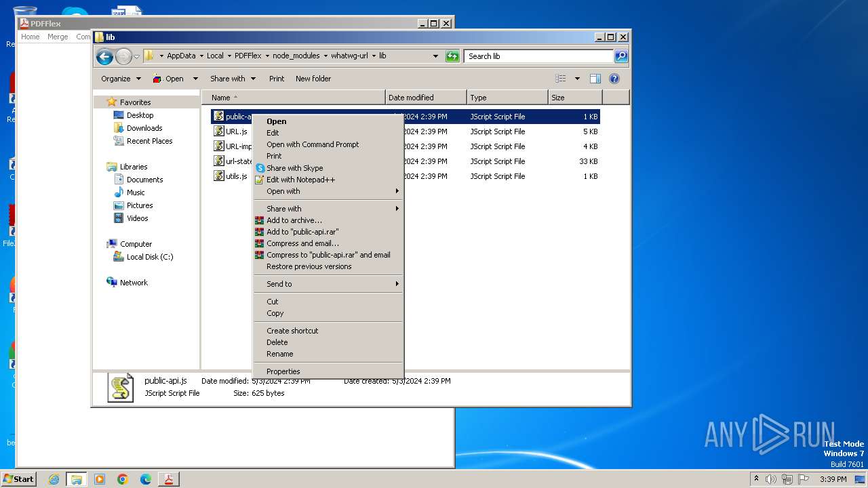The image size is (868, 488).
Task: Open the view options dropdown arrow
Action: (x=577, y=79)
